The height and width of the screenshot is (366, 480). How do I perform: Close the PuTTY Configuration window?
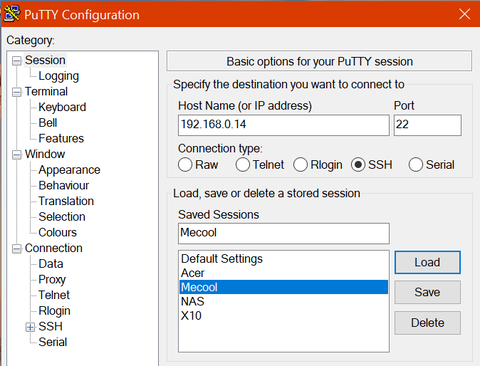(464, 14)
